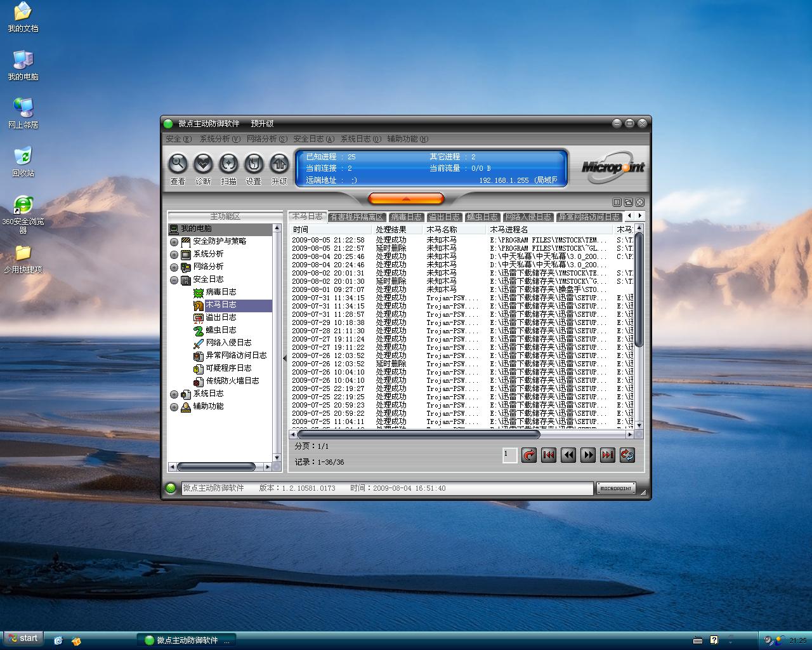812x650 pixels.
Task: Go to previous page of log records
Action: [x=568, y=454]
